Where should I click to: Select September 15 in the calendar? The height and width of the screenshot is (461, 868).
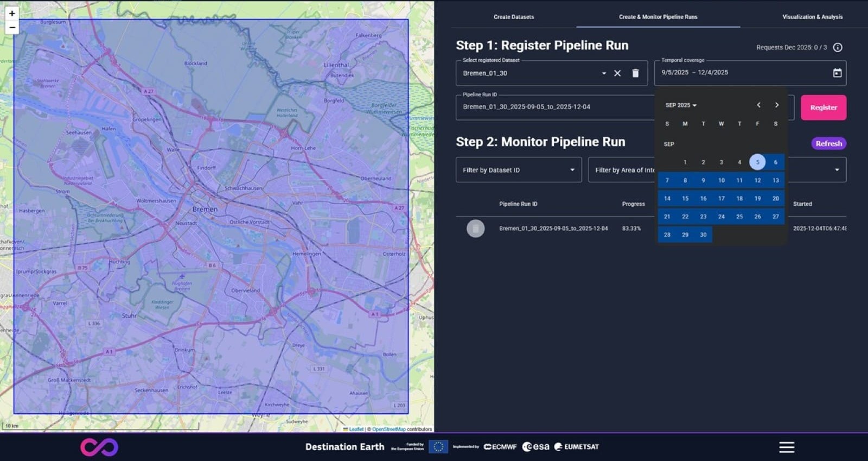(685, 198)
